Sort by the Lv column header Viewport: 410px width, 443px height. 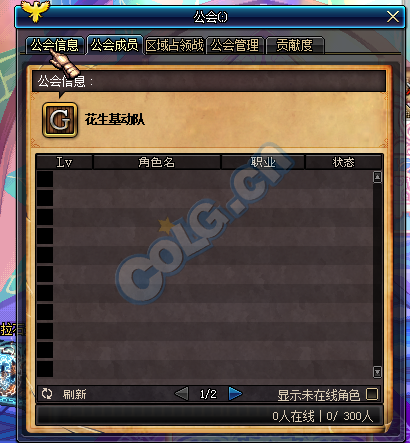[x=64, y=162]
